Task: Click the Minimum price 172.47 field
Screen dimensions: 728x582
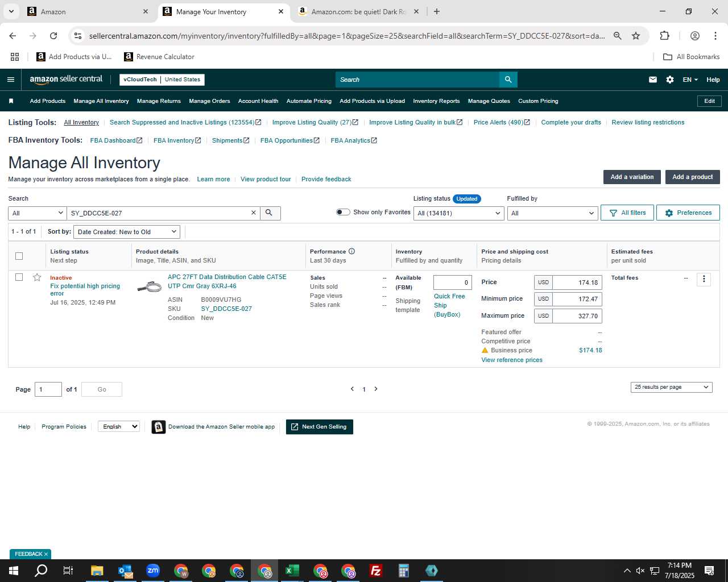Action: (577, 299)
